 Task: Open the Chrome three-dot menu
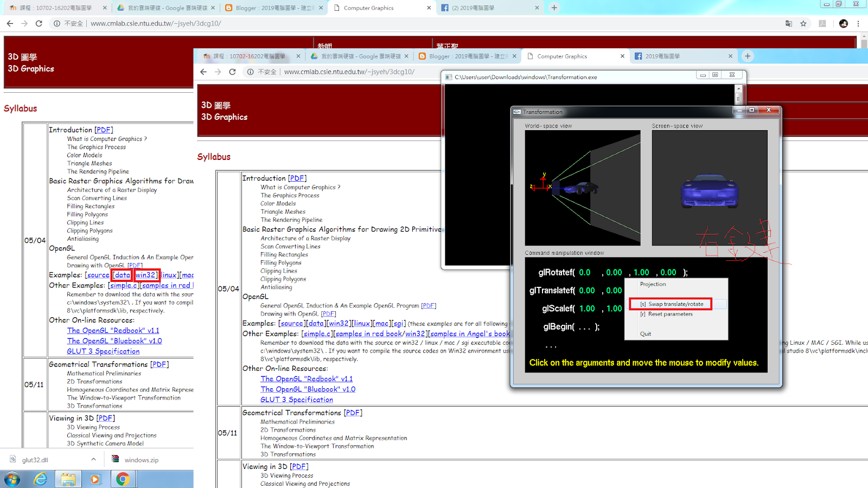pos(858,23)
